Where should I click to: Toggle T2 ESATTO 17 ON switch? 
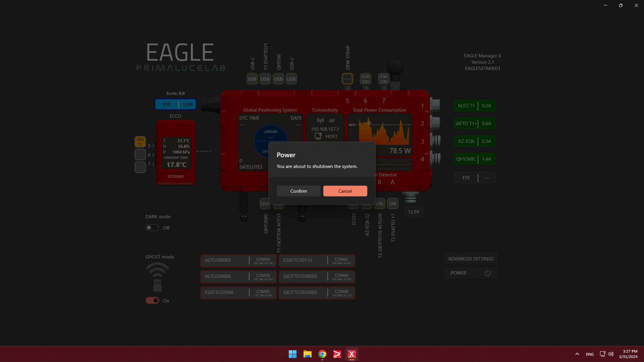click(393, 204)
